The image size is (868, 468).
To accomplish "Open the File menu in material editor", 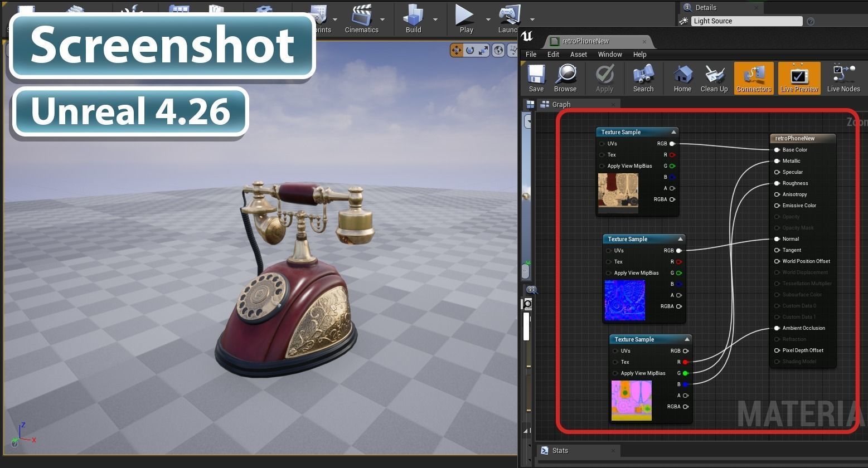I will (x=531, y=55).
